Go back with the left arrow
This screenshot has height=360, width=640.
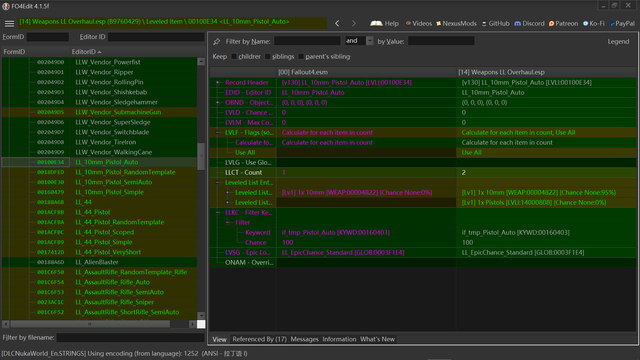pyautogui.click(x=337, y=24)
